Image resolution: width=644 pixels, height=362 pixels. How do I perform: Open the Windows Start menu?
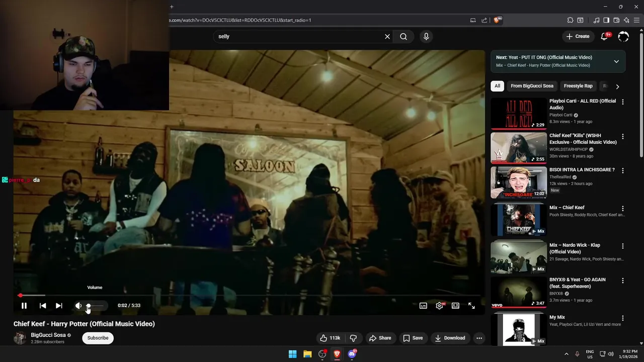click(x=292, y=354)
